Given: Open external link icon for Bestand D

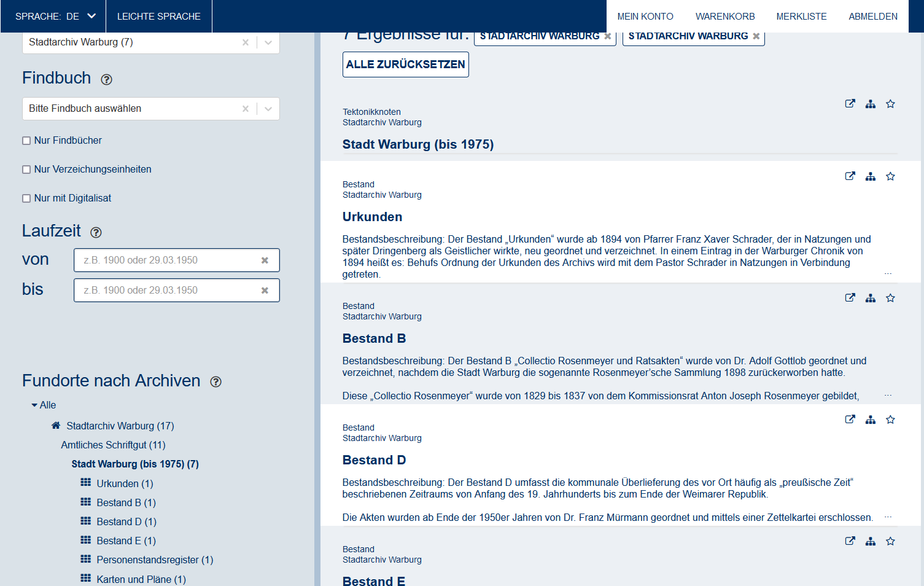Looking at the screenshot, I should [850, 420].
